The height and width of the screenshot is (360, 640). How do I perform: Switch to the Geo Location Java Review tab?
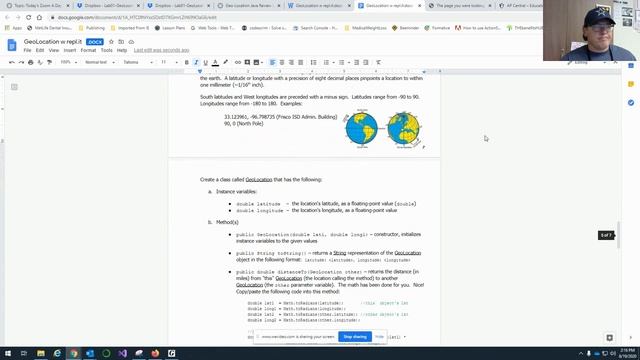249,6
